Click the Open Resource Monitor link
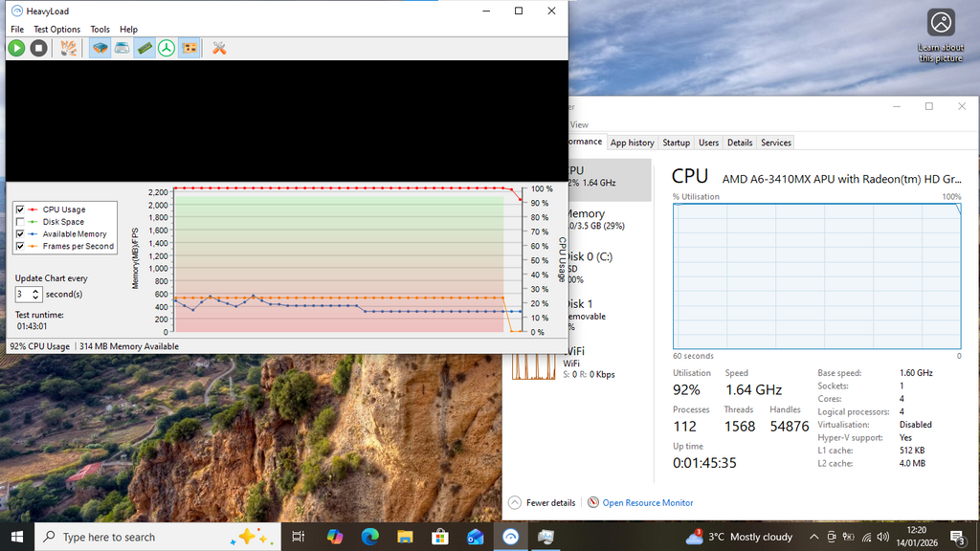 point(647,502)
